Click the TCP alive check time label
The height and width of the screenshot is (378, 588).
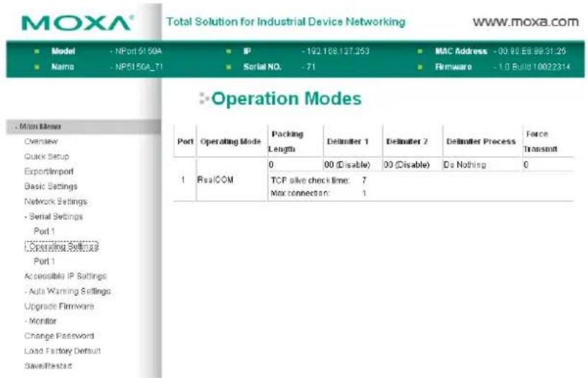pos(310,180)
